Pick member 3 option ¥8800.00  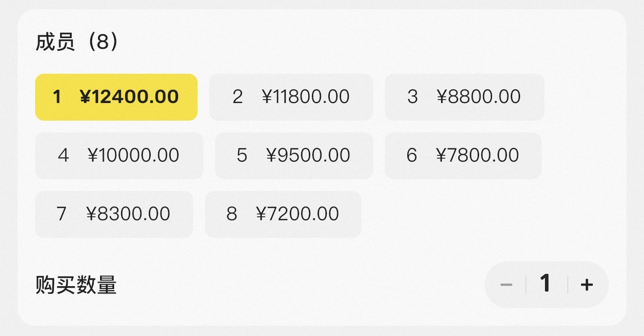464,97
